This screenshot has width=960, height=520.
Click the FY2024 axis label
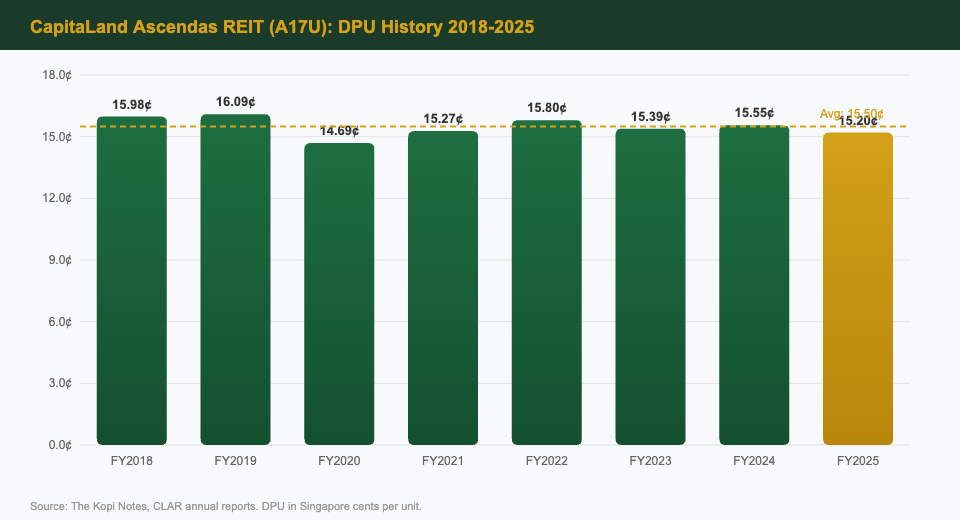(x=754, y=461)
